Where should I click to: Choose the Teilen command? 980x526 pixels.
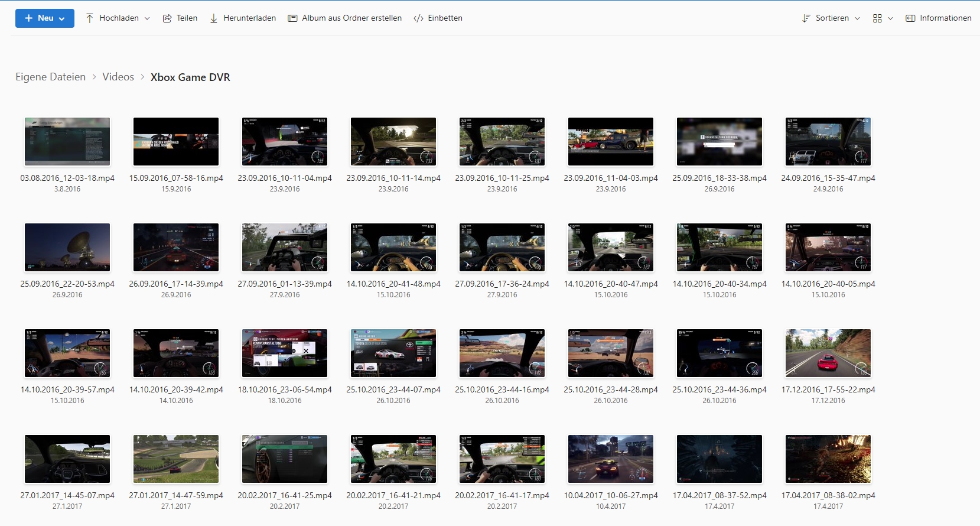click(x=187, y=18)
